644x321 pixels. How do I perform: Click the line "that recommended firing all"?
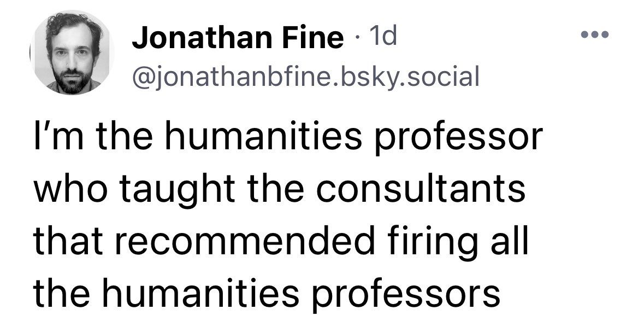281,242
